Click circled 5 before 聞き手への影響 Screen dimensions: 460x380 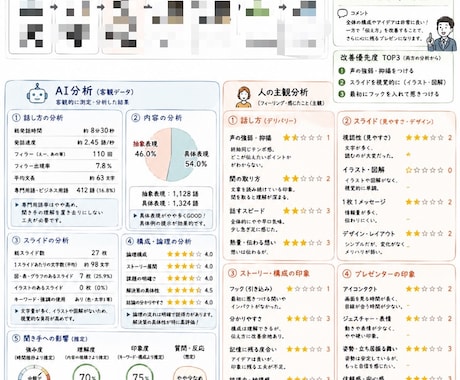(x=16, y=338)
